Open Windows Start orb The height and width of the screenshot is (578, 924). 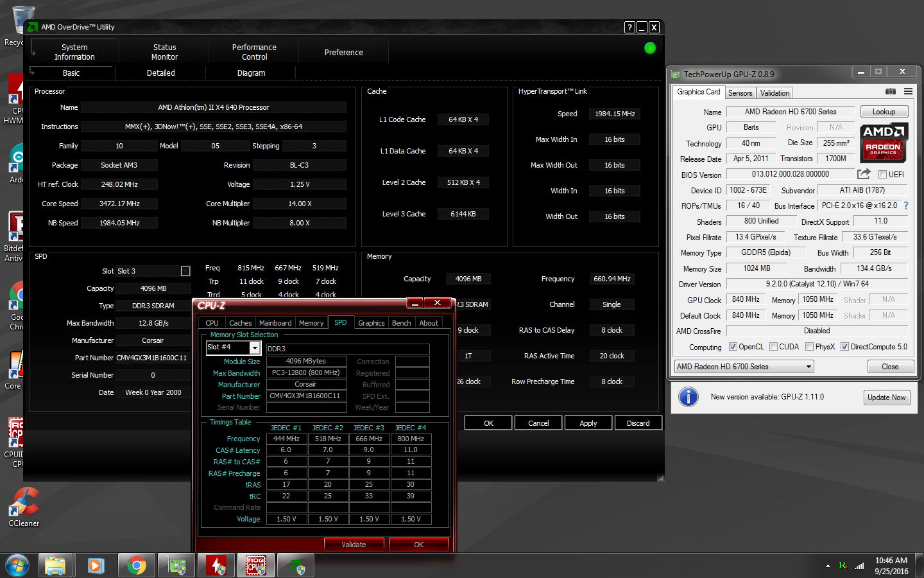pyautogui.click(x=17, y=566)
